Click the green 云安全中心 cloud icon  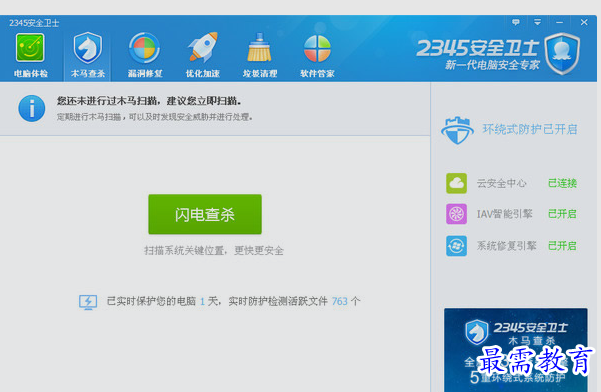click(456, 183)
